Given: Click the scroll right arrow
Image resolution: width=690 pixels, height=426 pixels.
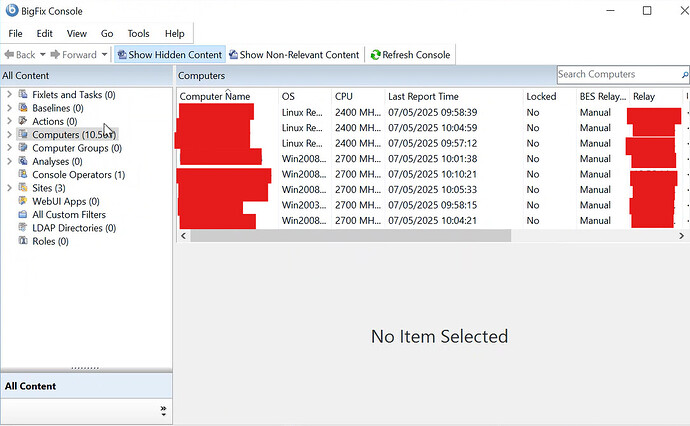Looking at the screenshot, I should pos(681,236).
